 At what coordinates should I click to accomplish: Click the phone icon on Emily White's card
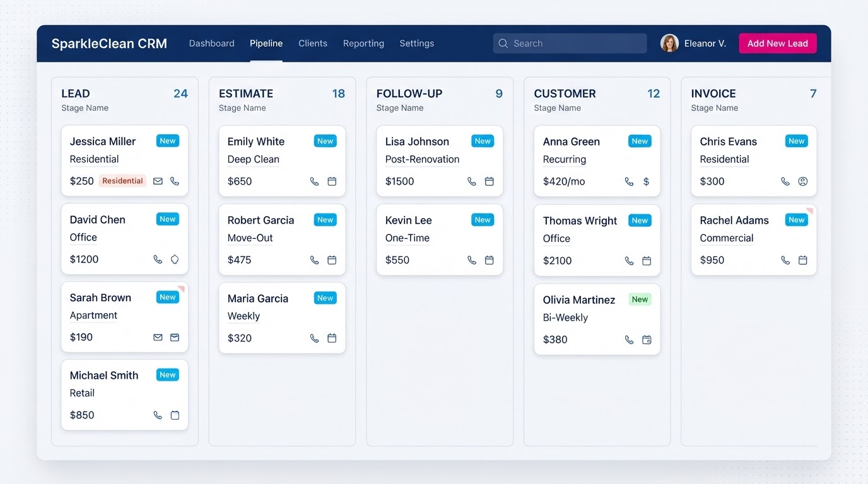pyautogui.click(x=314, y=181)
